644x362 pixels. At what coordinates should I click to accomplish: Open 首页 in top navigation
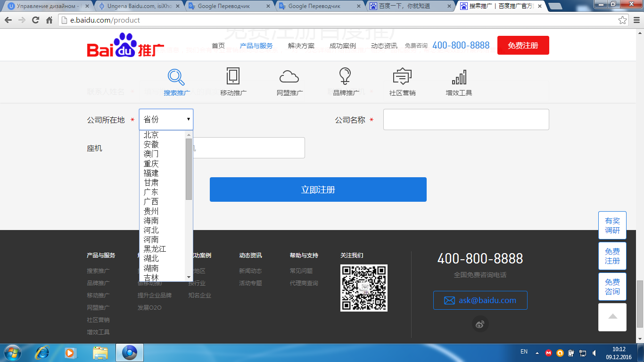point(218,46)
